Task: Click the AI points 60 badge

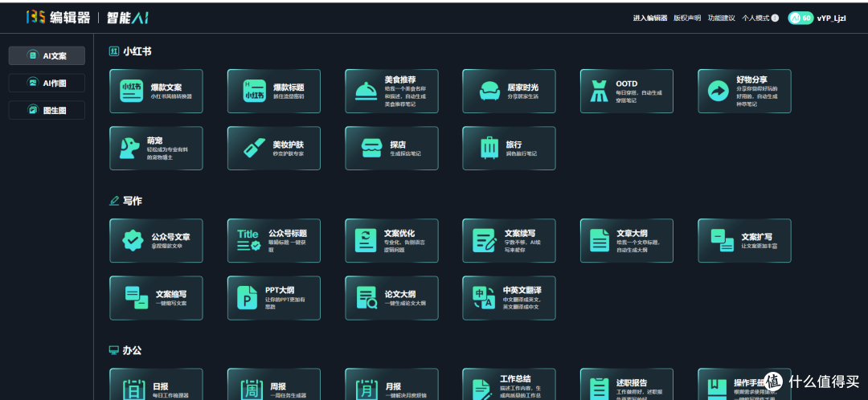Action: (x=801, y=18)
